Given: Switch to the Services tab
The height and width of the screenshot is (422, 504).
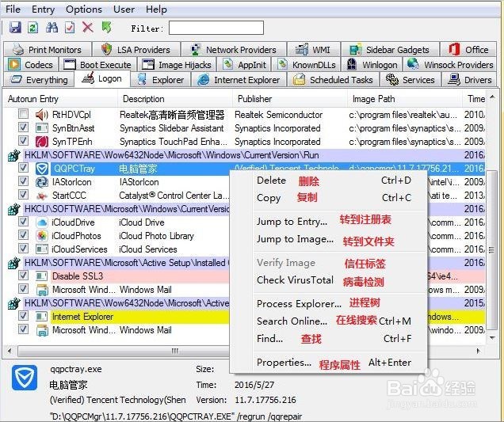Looking at the screenshot, I should click(410, 80).
